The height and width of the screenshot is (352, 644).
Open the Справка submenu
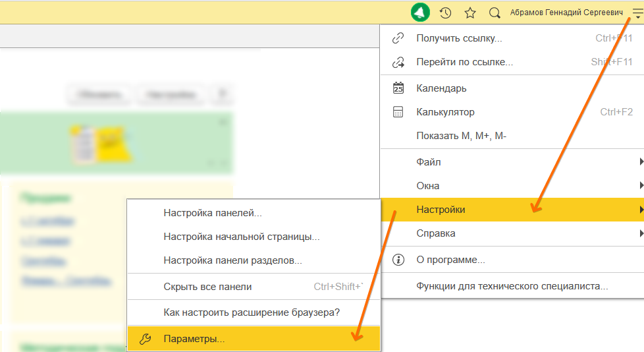coord(512,233)
